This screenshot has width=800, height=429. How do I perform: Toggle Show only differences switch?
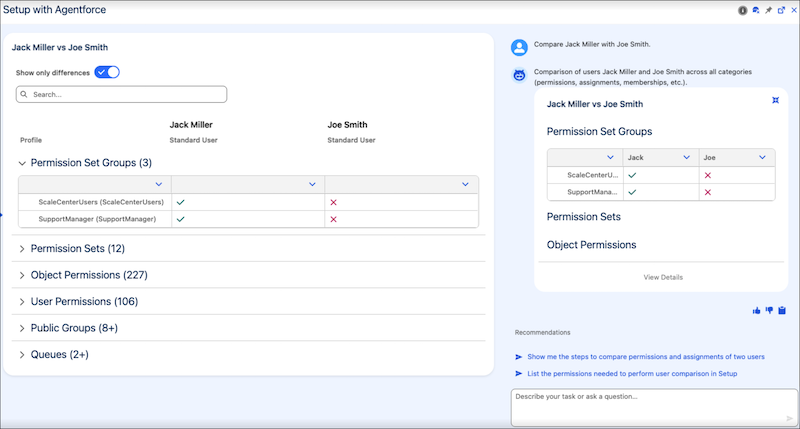(x=107, y=72)
